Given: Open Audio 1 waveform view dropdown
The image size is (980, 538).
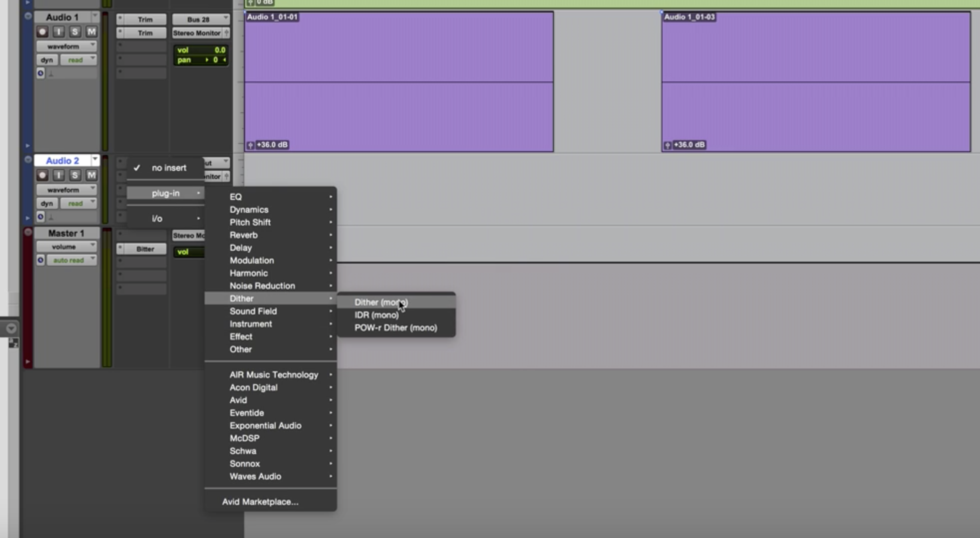Looking at the screenshot, I should (67, 46).
